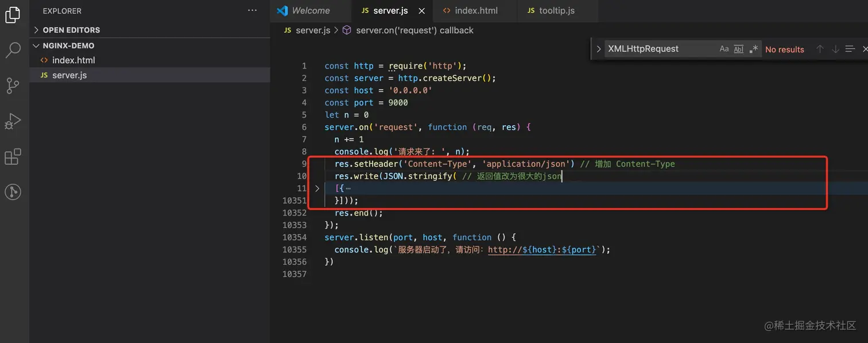Click "require('http')" on line 1
This screenshot has height=343, width=868.
coord(425,66)
